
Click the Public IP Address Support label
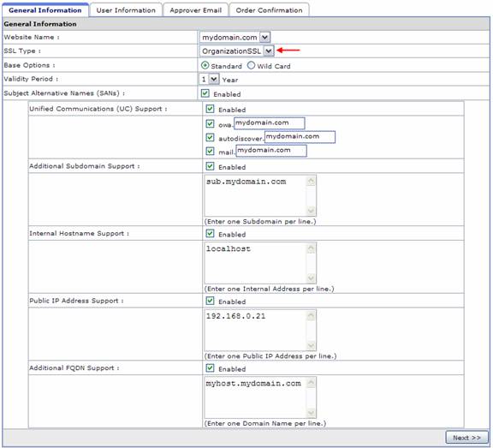tap(76, 301)
